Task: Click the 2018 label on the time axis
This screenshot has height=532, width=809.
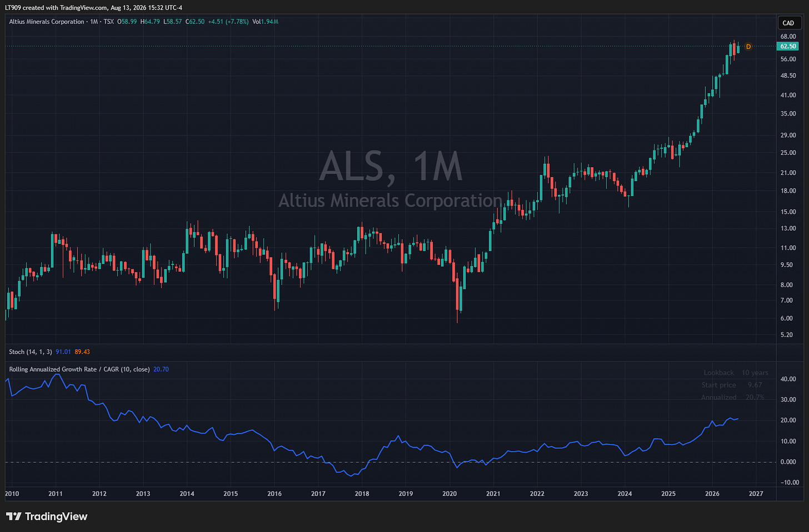Action: pyautogui.click(x=362, y=494)
